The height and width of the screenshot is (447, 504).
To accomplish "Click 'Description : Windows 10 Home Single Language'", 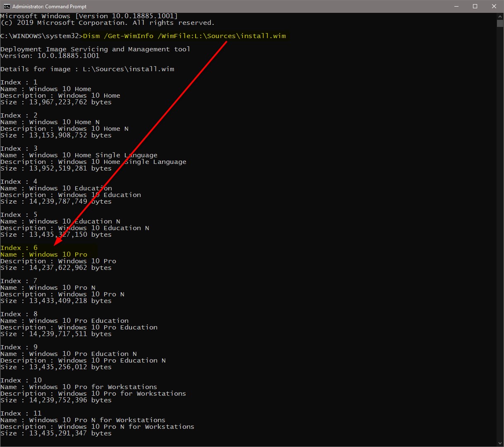I will click(93, 162).
